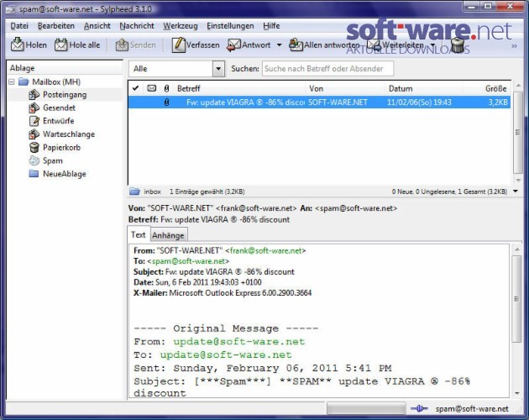
Task: Open the Antwort dropdown arrow
Action: [280, 45]
